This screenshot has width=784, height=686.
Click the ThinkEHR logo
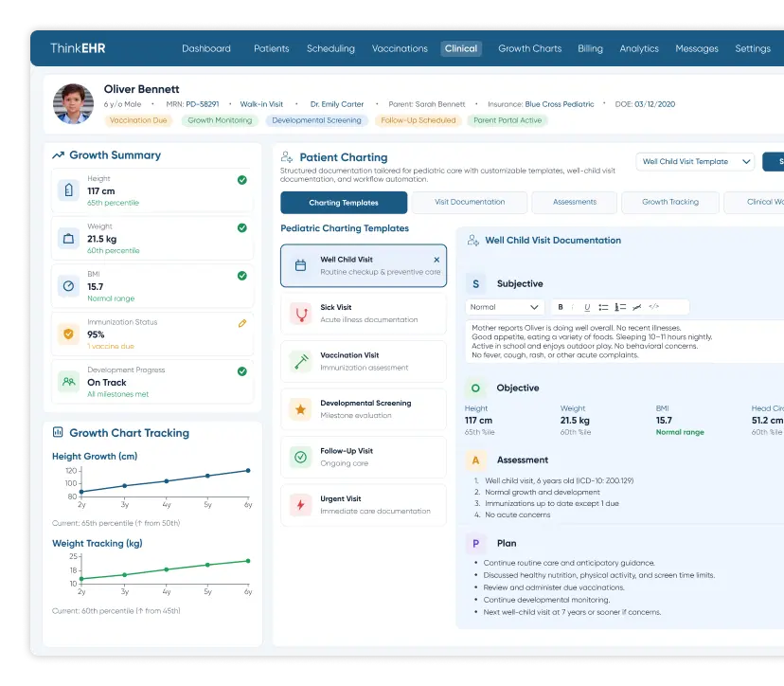[78, 48]
